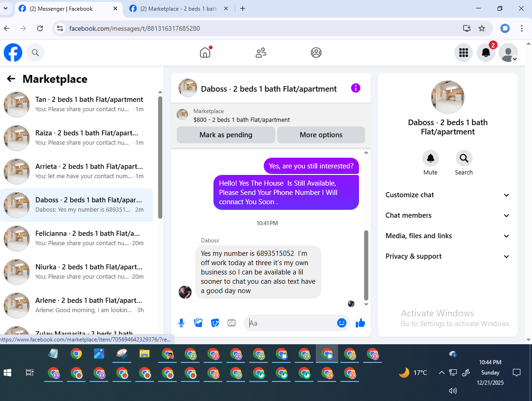Viewport: 532px width, 401px height.
Task: Click Daboss sender avatar beside message
Action: (185, 292)
